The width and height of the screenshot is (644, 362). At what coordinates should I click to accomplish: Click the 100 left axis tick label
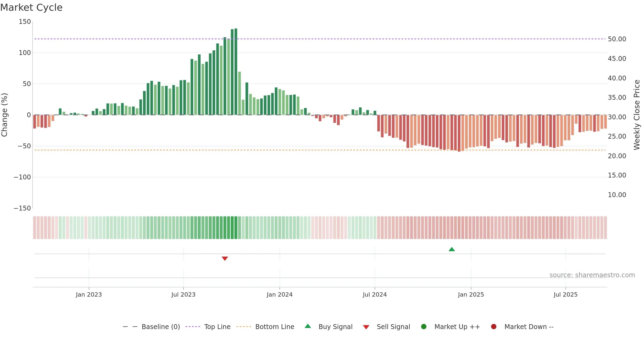click(x=25, y=53)
